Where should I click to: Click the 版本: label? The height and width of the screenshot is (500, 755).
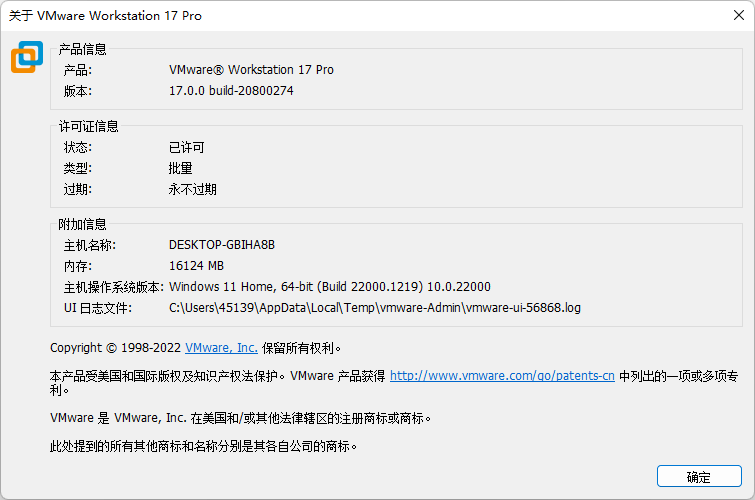78,91
